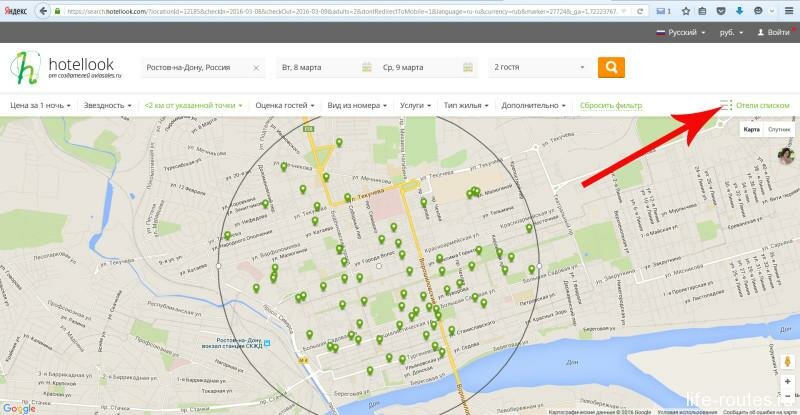Open the Звездность filter dropdown
Image resolution: width=800 pixels, height=415 pixels.
(x=108, y=105)
